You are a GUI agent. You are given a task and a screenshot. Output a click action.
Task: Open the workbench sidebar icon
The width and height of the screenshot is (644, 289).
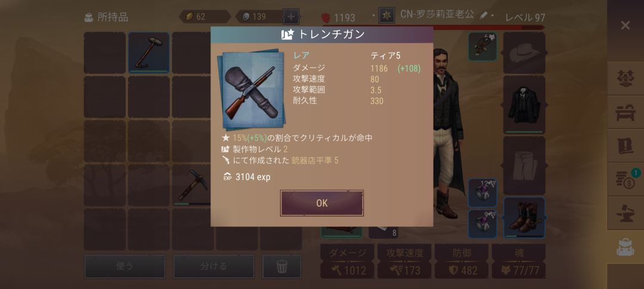point(625,112)
